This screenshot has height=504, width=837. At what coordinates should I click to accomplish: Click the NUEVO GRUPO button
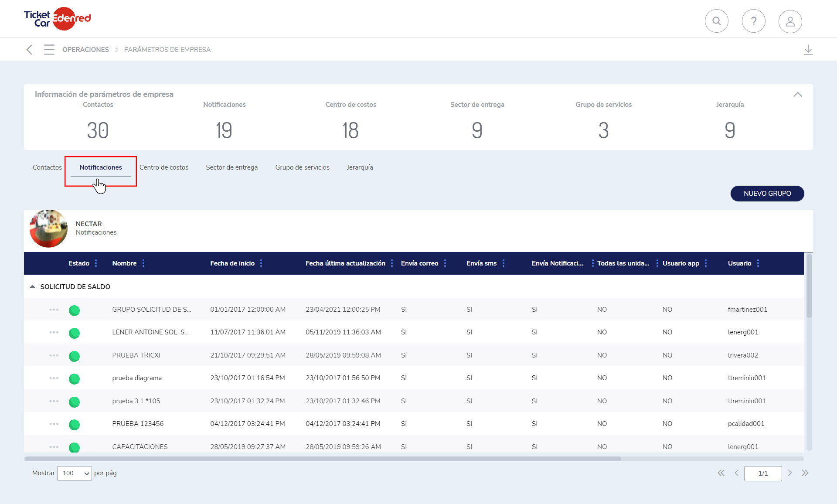[x=767, y=194]
